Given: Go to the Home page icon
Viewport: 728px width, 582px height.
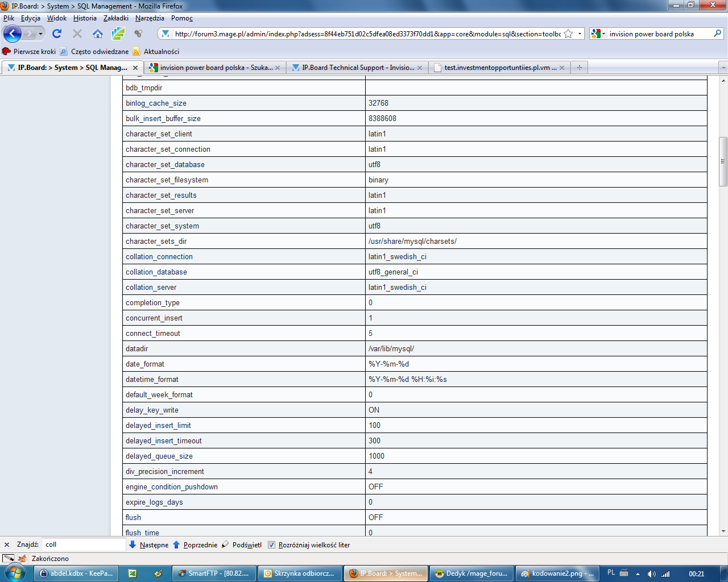Looking at the screenshot, I should click(98, 34).
